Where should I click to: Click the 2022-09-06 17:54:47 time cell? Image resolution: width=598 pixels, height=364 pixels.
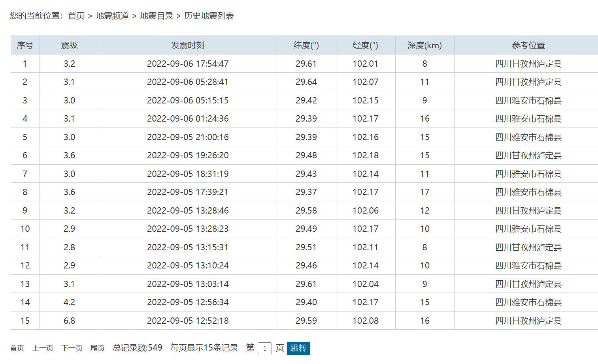click(x=188, y=64)
